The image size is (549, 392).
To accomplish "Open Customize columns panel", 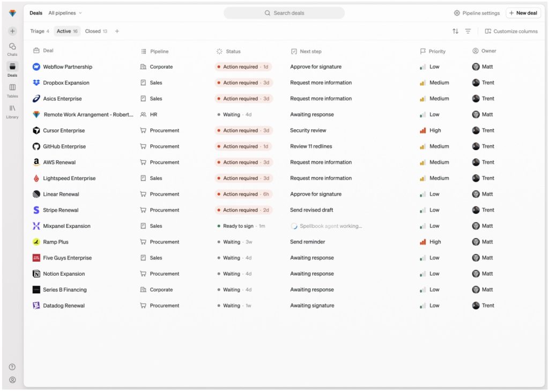I will (x=511, y=31).
